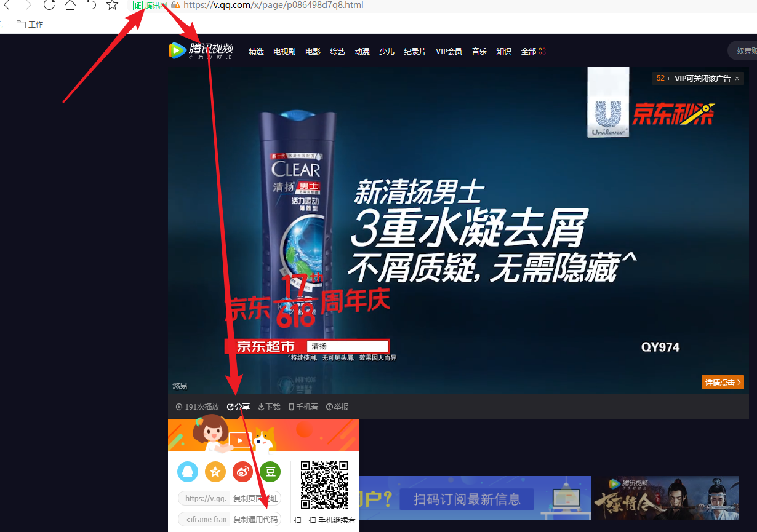Open the VIP会员 navigation tab
757x532 pixels.
click(x=449, y=52)
